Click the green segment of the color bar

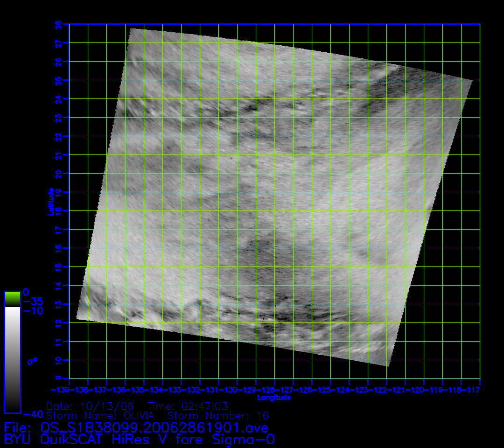(13, 299)
